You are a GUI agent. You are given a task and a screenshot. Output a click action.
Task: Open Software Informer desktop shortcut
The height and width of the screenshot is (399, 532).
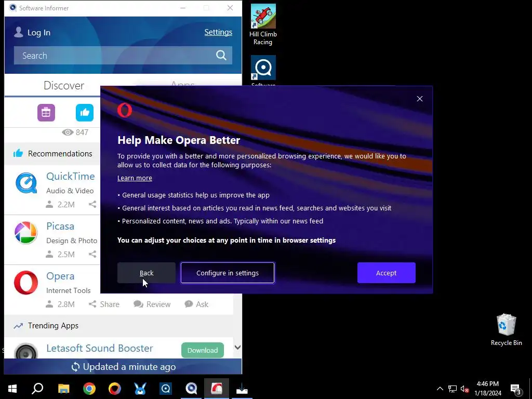tap(263, 71)
